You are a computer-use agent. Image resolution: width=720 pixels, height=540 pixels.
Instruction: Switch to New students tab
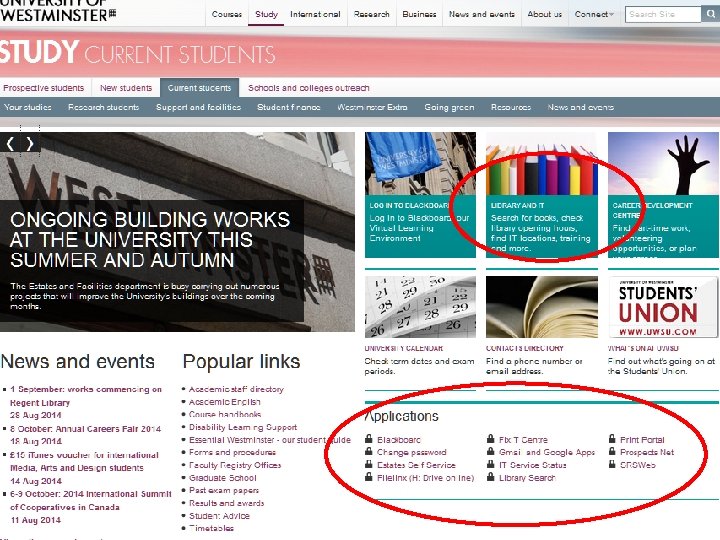pos(126,88)
